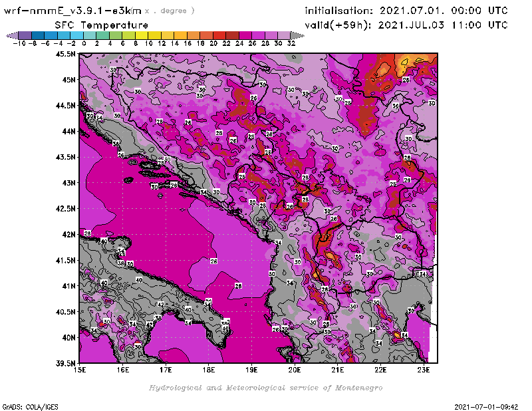This screenshot has width=532, height=411.
Task: Click the latitude label 45.5N
Action: pyautogui.click(x=65, y=54)
